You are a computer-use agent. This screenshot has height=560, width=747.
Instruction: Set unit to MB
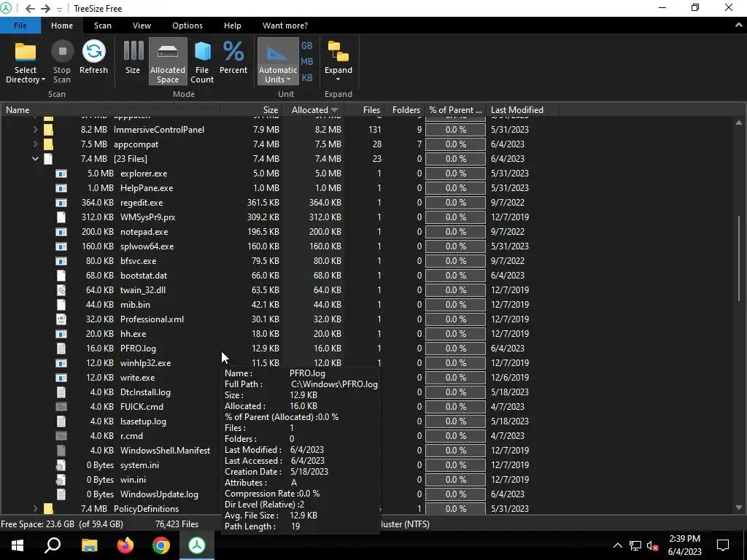coord(307,61)
